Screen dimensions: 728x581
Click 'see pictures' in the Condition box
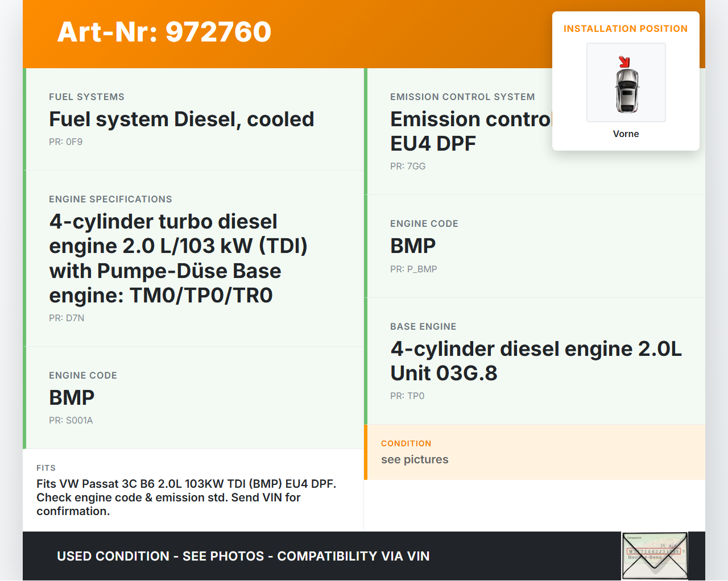click(415, 459)
